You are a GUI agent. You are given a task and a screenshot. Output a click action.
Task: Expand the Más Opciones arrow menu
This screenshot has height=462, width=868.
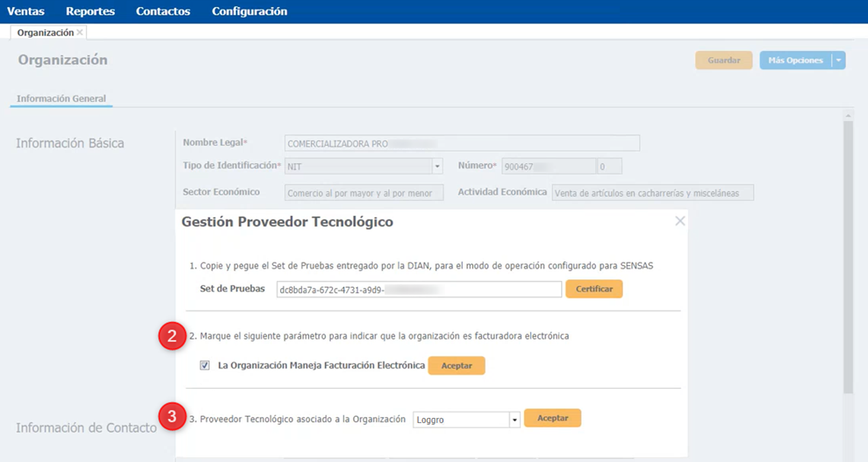point(838,60)
